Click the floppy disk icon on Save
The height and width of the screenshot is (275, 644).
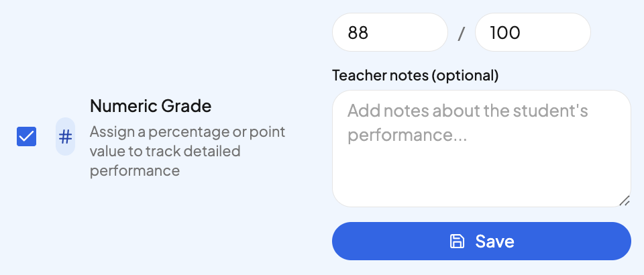457,241
